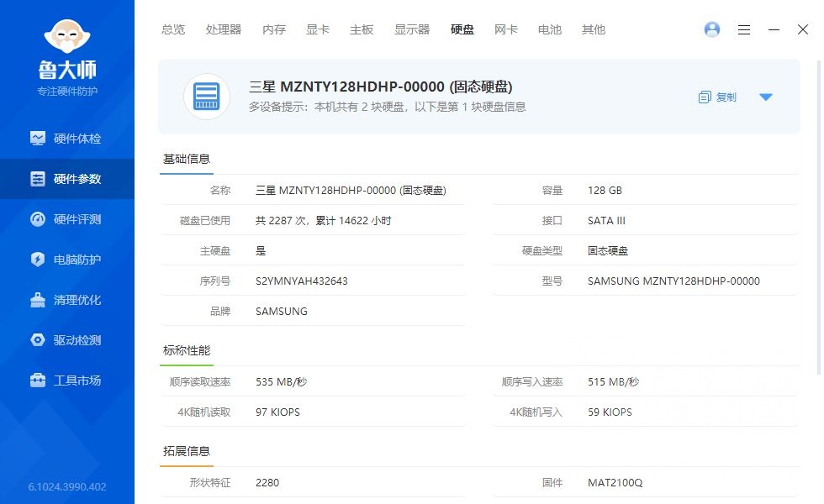Click the 鲁大师 mascot logo

pos(67,36)
